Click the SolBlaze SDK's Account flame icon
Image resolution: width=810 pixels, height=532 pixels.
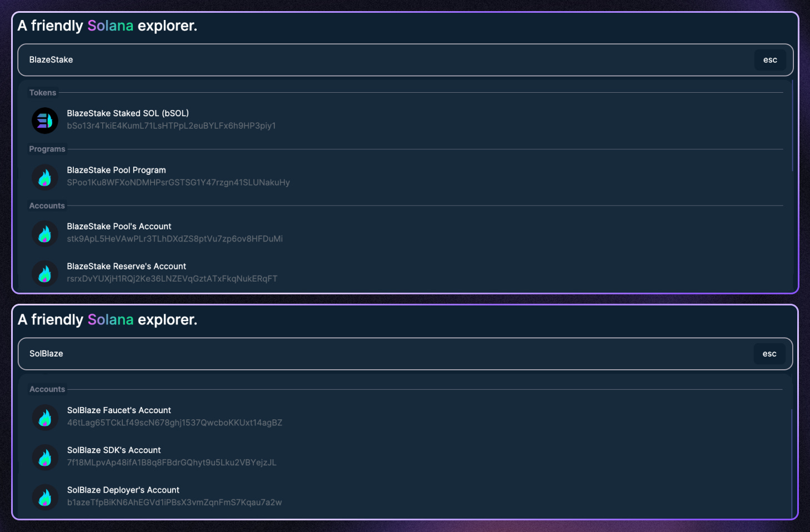point(45,458)
